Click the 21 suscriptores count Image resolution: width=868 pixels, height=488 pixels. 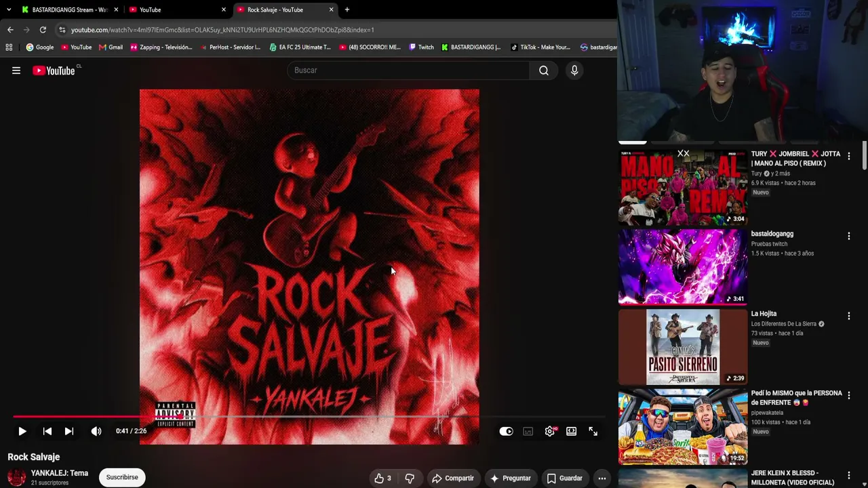coord(50,483)
